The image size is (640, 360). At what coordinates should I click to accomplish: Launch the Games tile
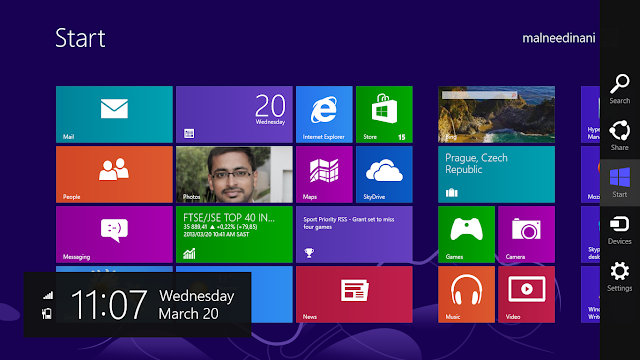click(x=466, y=234)
